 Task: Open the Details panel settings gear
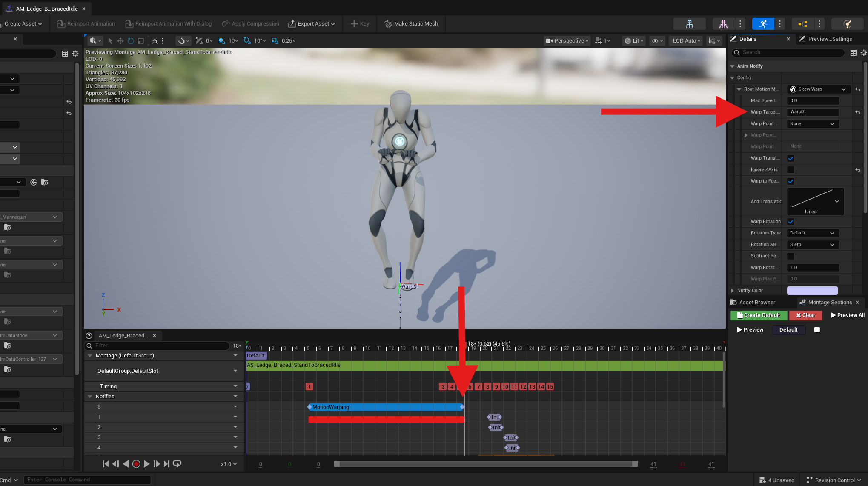click(x=864, y=53)
